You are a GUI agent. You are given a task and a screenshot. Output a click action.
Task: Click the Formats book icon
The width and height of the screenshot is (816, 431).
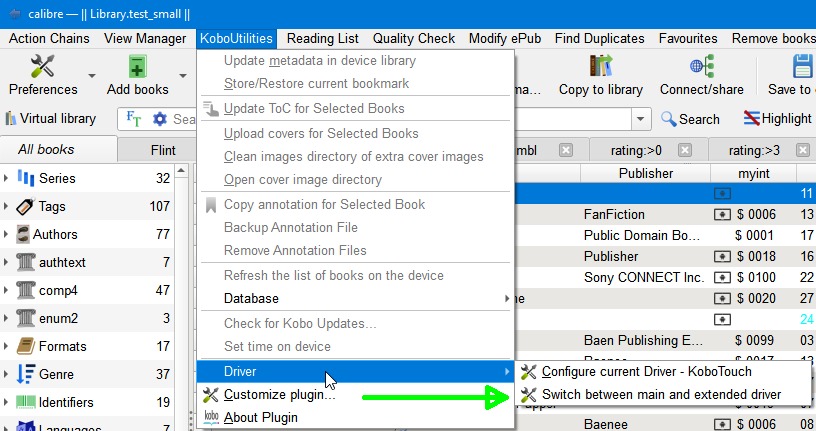[x=26, y=346]
